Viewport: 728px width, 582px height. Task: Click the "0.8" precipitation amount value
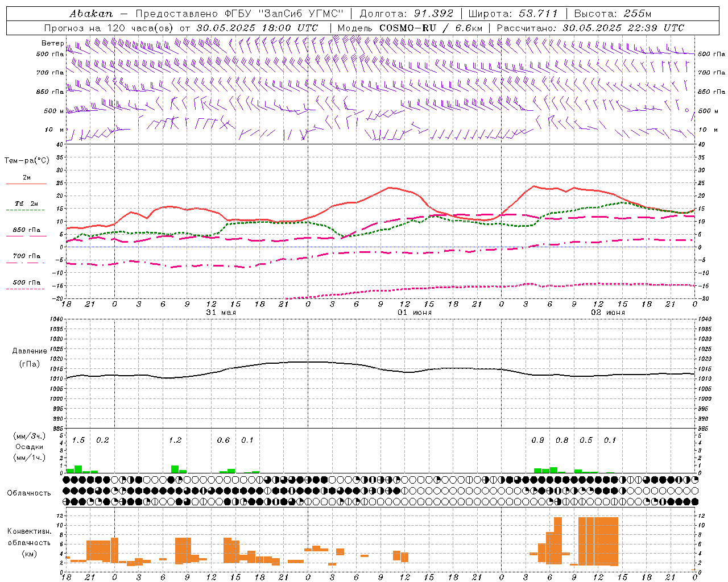pos(562,440)
